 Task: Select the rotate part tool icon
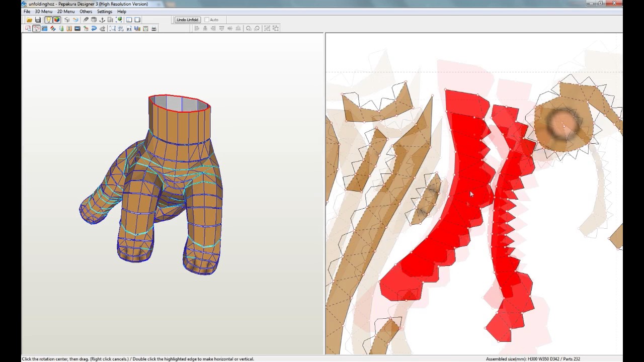(x=36, y=28)
